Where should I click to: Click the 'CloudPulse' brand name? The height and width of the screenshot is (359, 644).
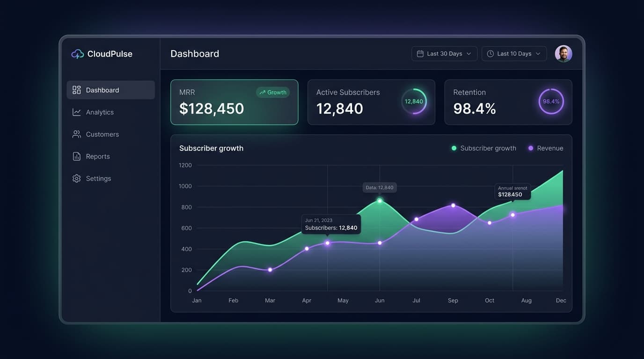[110, 54]
